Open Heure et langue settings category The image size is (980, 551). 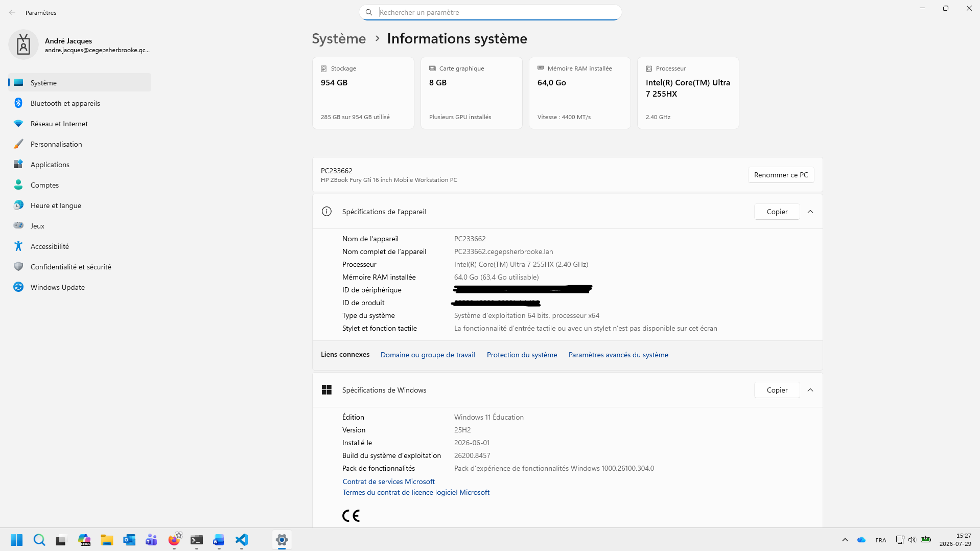(x=80, y=205)
